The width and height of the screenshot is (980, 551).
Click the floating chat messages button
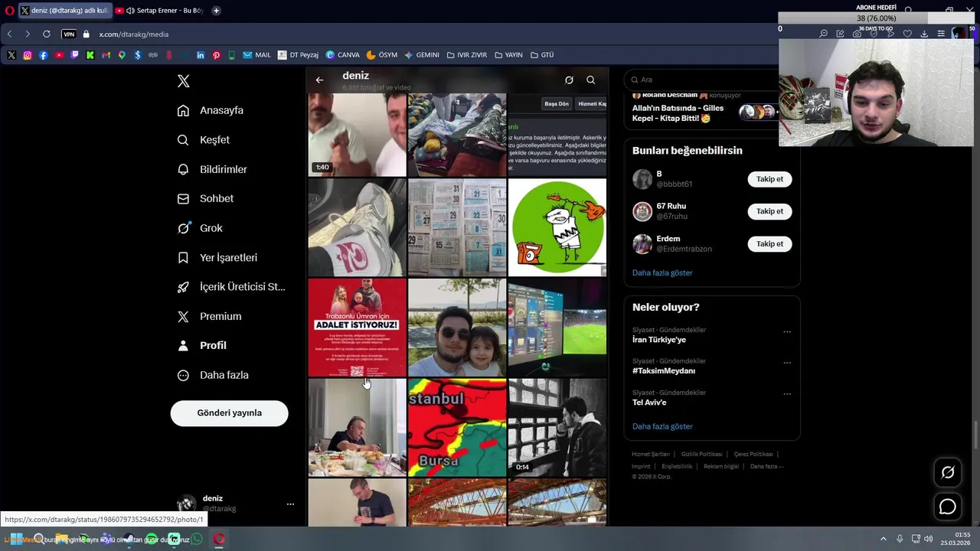click(948, 507)
